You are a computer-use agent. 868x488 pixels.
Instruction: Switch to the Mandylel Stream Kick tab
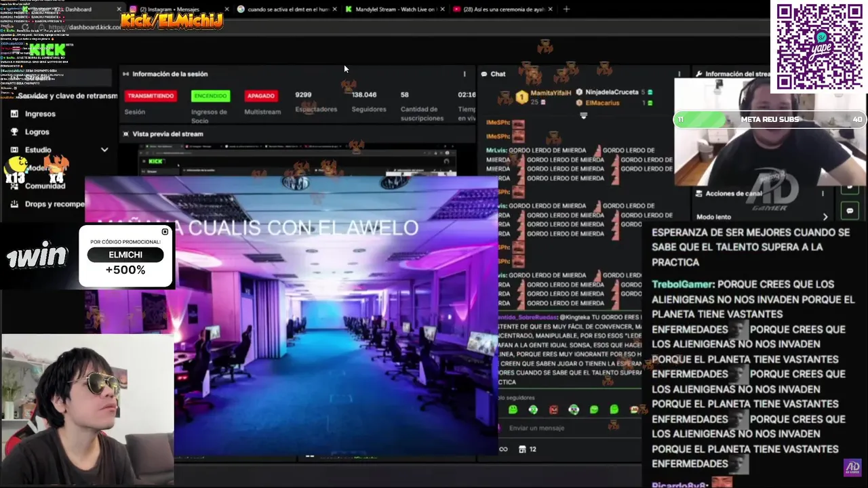tap(393, 9)
